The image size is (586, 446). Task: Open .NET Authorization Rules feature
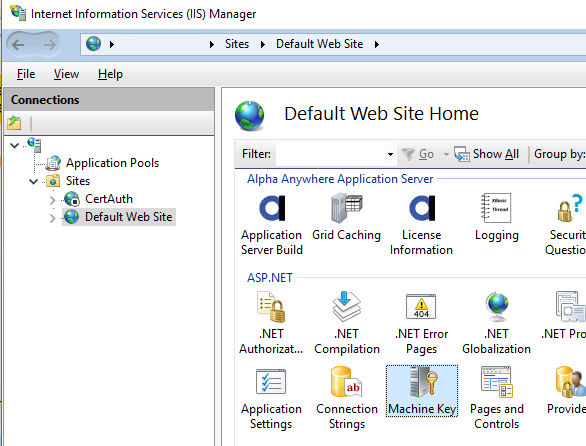(x=271, y=323)
